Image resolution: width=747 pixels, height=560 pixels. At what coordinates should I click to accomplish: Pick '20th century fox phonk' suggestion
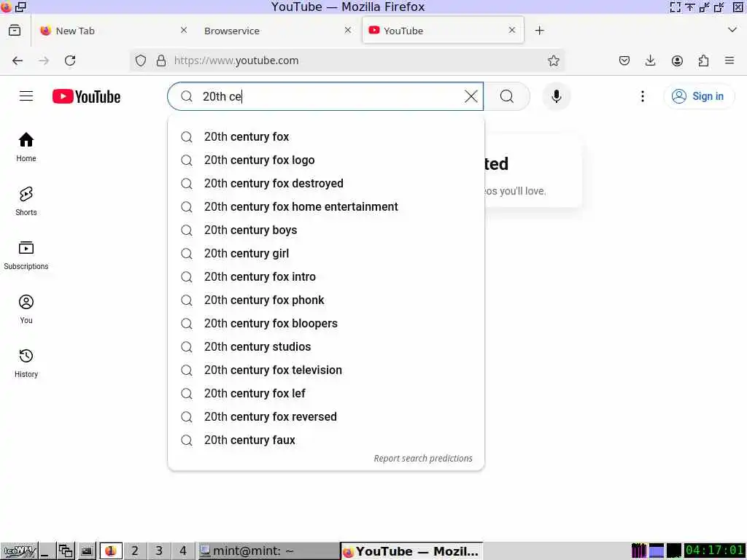(x=326, y=300)
